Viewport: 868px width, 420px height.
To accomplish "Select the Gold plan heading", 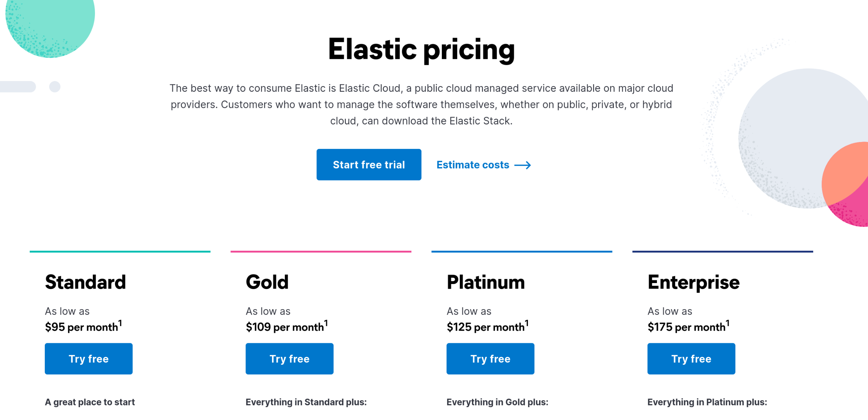I will 267,282.
